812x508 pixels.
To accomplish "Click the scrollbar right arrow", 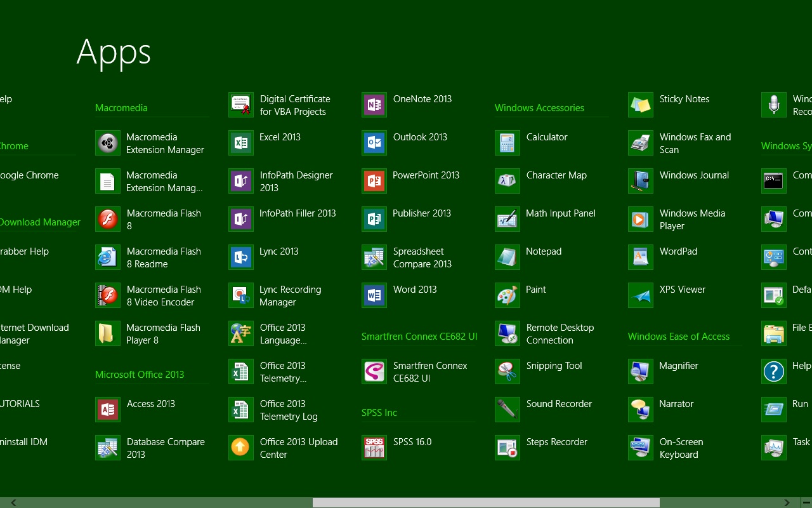I will click(x=787, y=502).
